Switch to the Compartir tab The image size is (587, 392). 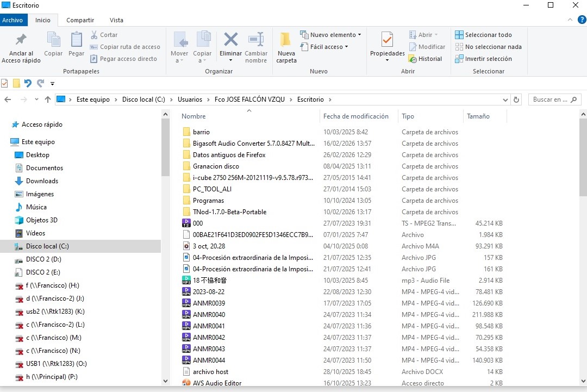pos(80,20)
